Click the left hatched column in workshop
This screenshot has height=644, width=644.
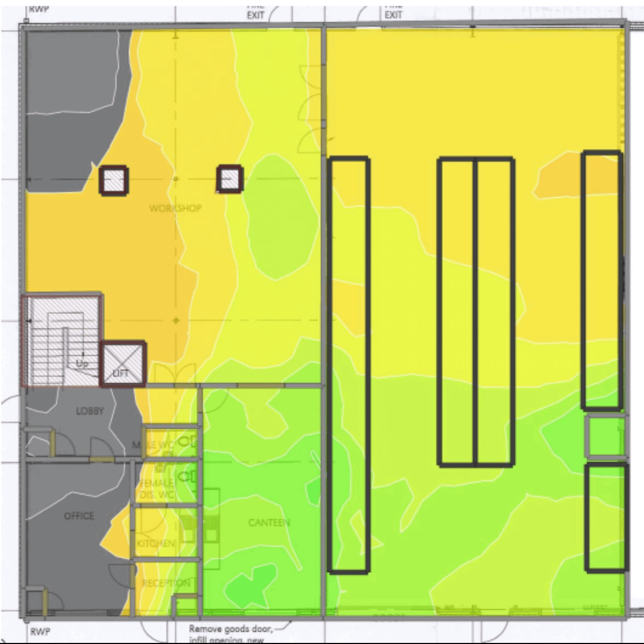tap(113, 179)
